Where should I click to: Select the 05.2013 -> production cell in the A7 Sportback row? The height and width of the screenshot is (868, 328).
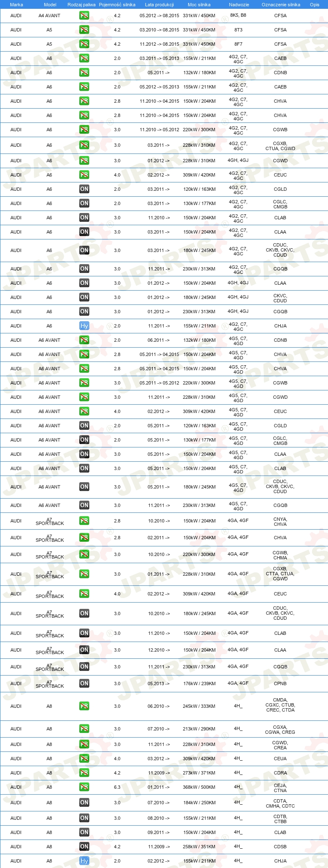tap(159, 683)
